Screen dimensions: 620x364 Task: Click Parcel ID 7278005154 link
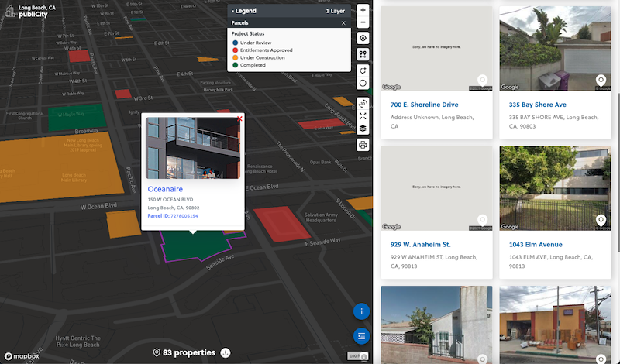[x=184, y=216]
